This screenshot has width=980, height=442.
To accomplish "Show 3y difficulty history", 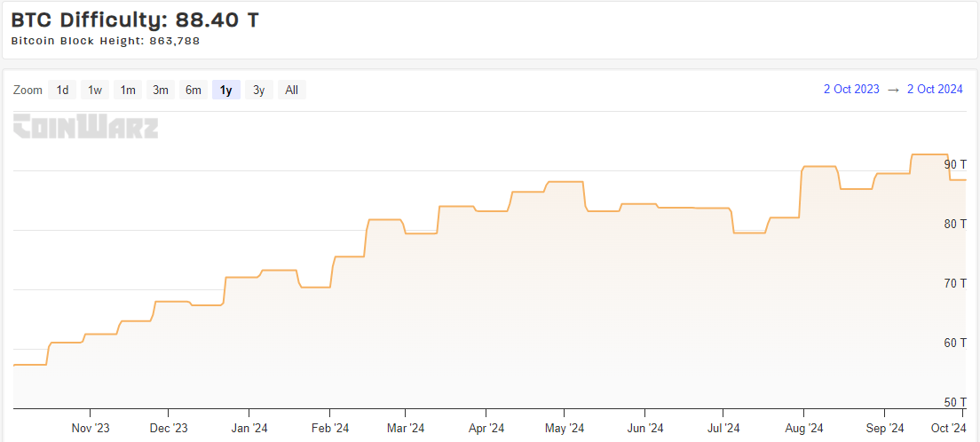I will click(258, 90).
